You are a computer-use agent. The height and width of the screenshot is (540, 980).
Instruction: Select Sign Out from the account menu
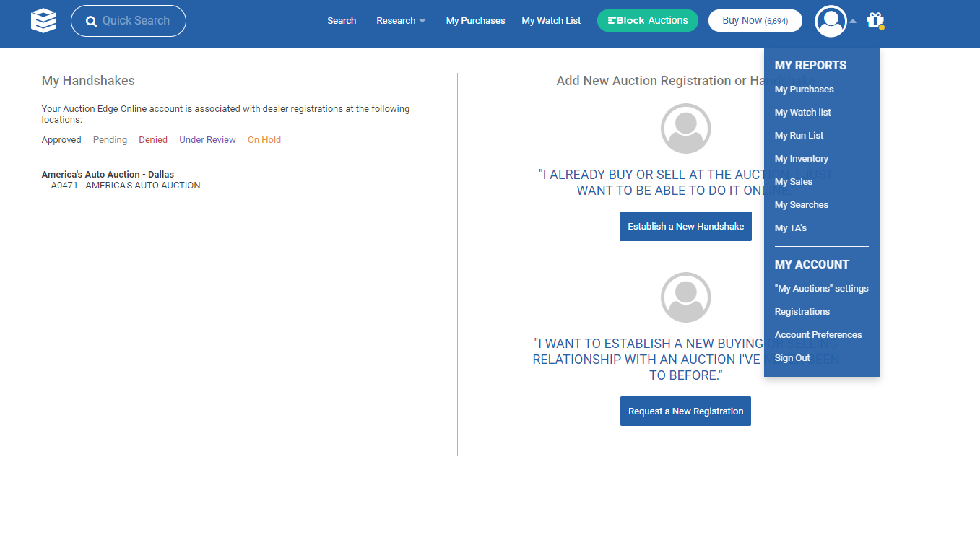(x=792, y=357)
